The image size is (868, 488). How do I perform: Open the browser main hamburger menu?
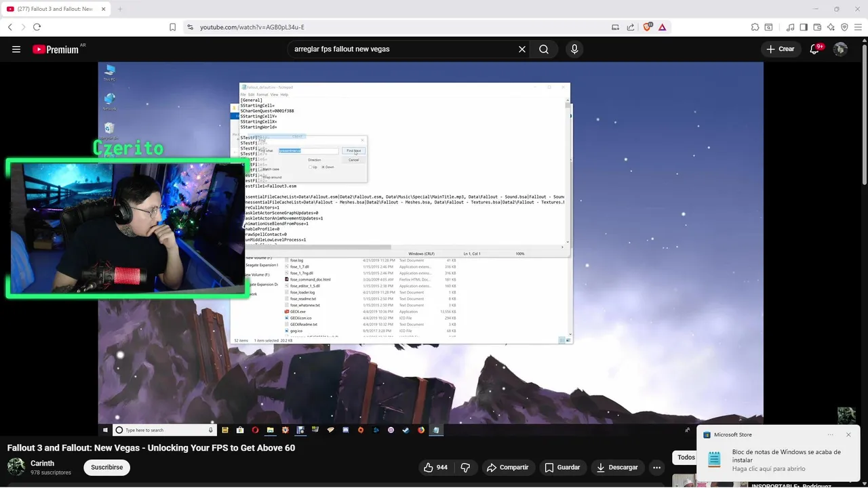858,27
